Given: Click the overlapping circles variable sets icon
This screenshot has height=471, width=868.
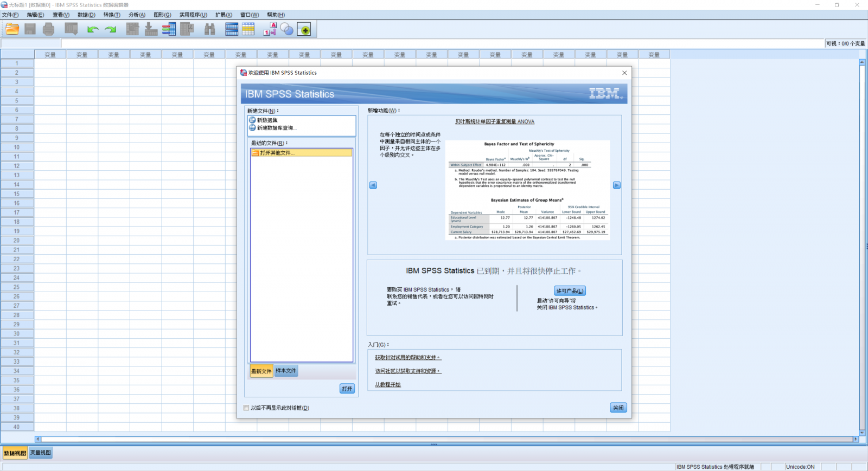Looking at the screenshot, I should coord(287,29).
